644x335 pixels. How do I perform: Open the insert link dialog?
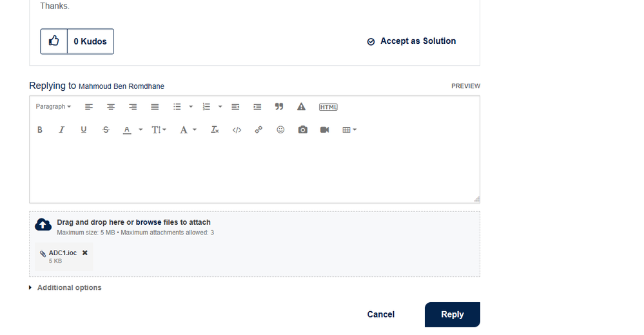(x=259, y=130)
